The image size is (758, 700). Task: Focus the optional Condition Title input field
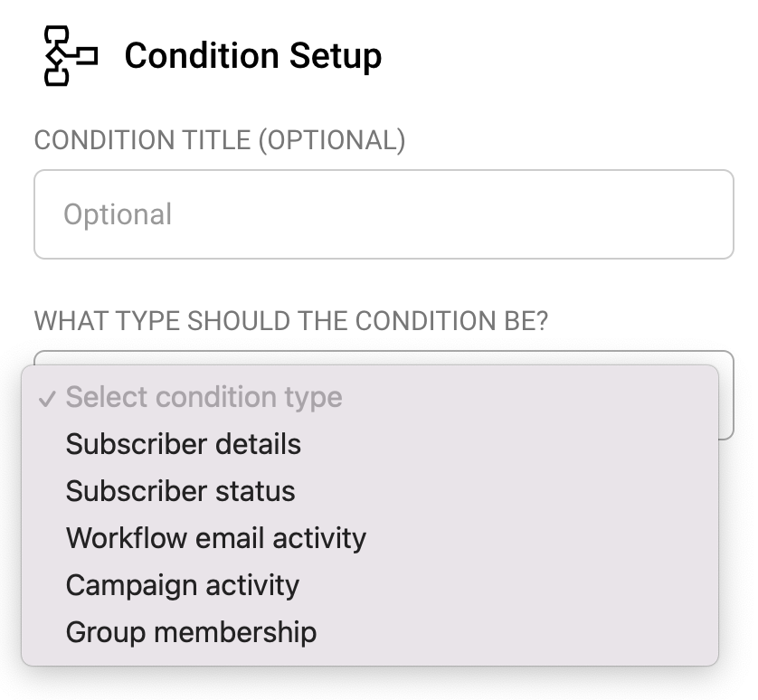point(384,214)
